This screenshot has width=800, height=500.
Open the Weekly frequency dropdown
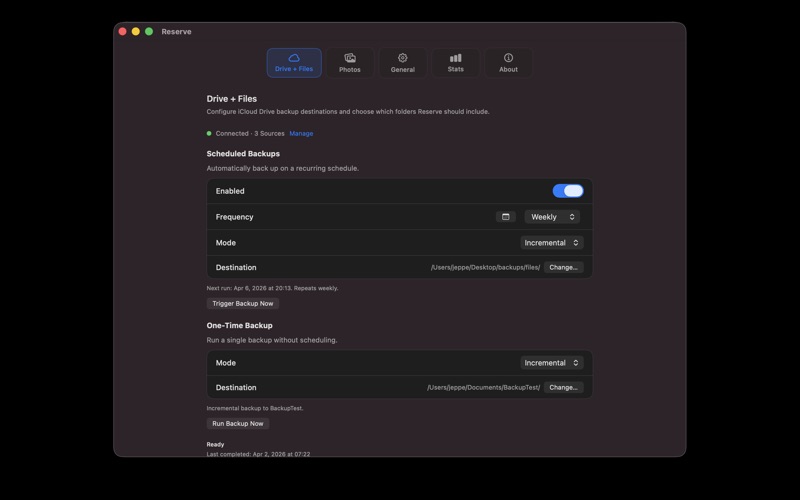click(x=552, y=217)
